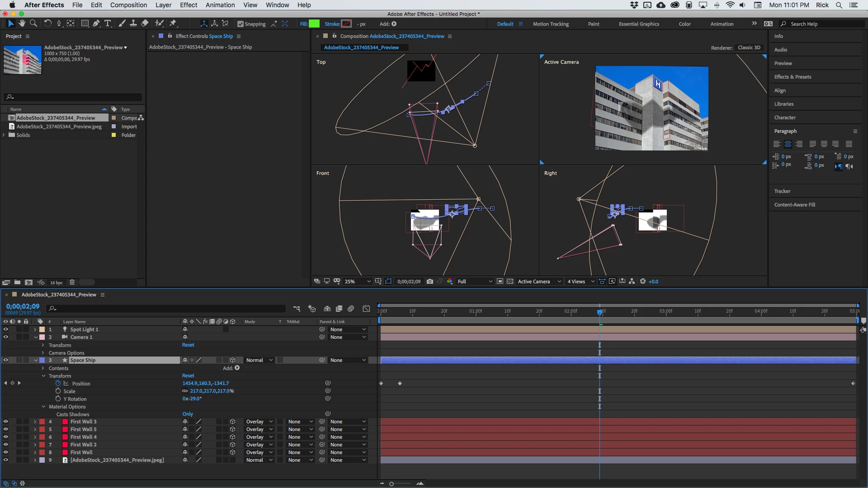Image resolution: width=868 pixels, height=488 pixels.
Task: Click the green Fill color swatch
Action: coord(314,24)
